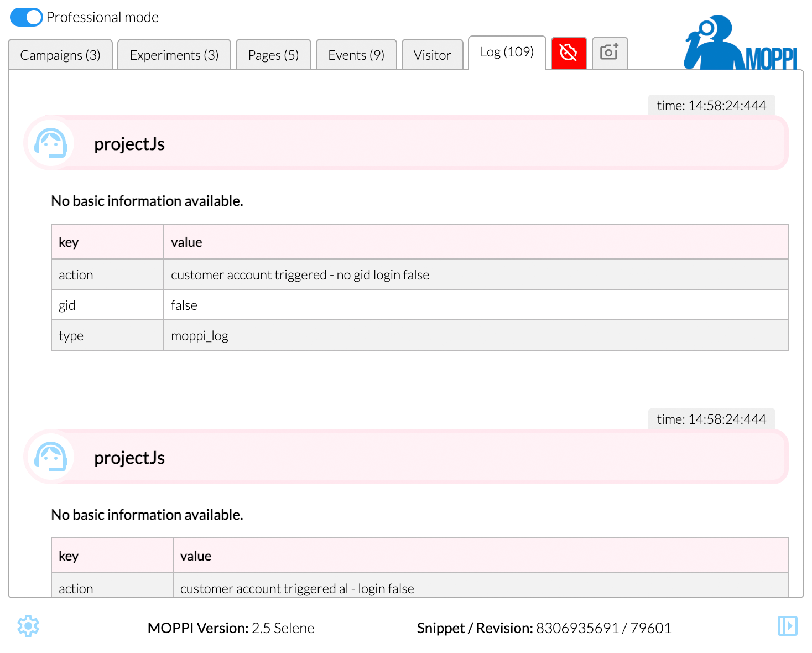Click the MOPPI logo
The width and height of the screenshot is (812, 653).
click(x=741, y=44)
